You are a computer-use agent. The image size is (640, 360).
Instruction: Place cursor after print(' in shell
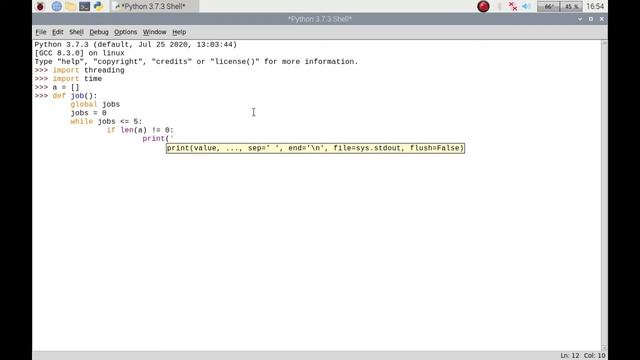coord(175,139)
